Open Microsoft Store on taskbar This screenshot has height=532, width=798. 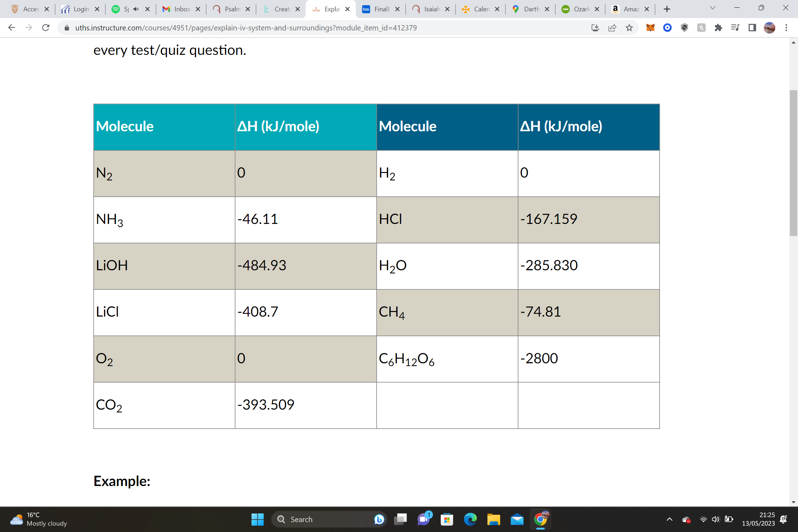click(x=447, y=519)
